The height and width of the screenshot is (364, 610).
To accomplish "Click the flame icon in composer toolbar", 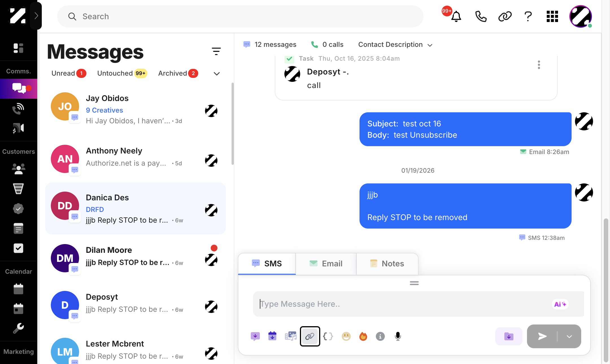I will click(x=363, y=336).
